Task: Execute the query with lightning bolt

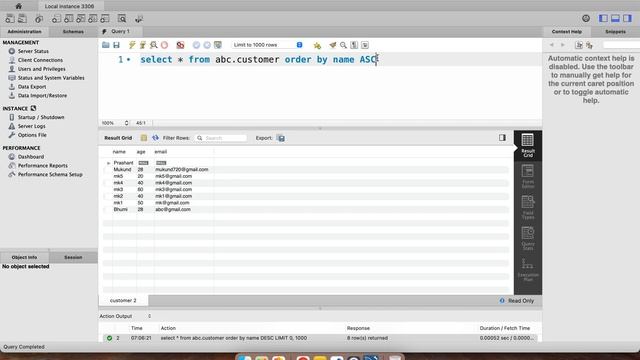Action: point(132,45)
